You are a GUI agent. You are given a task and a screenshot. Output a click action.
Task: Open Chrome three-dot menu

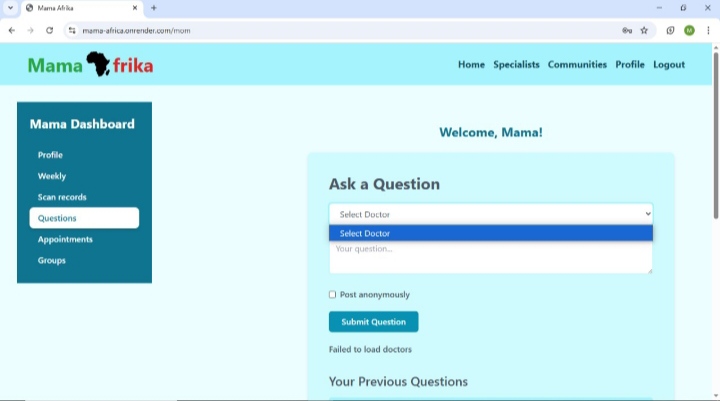(x=708, y=30)
